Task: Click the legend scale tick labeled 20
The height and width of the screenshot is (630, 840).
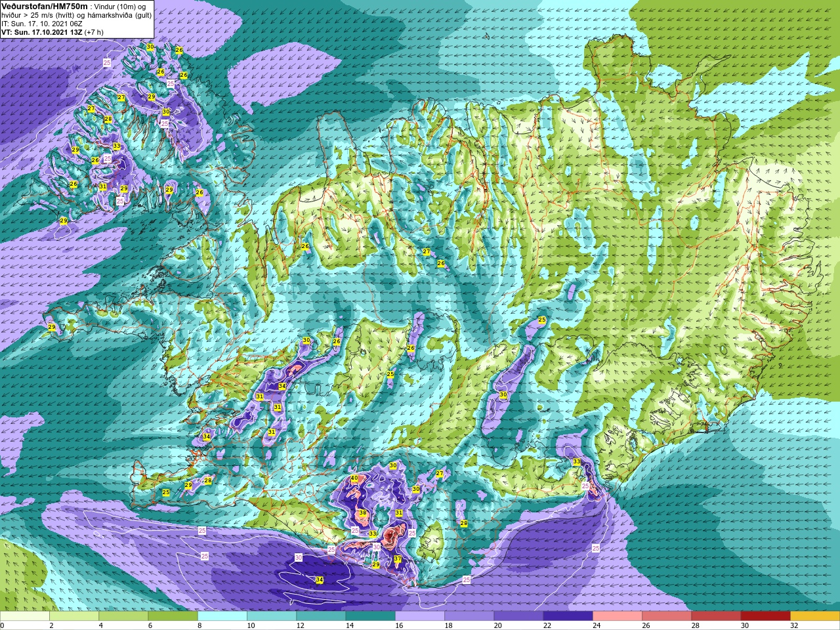Action: pos(497,625)
